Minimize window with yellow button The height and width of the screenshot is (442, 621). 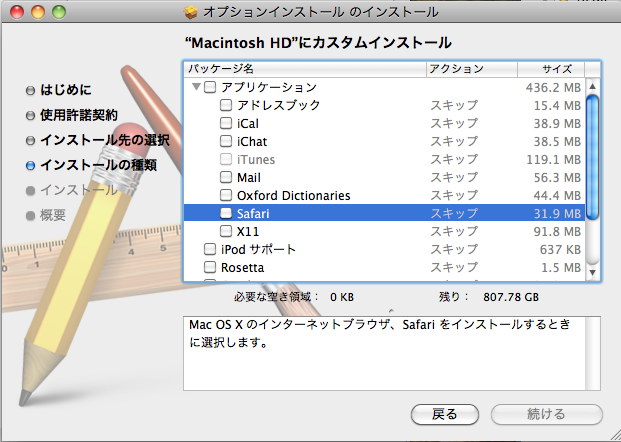(38, 12)
